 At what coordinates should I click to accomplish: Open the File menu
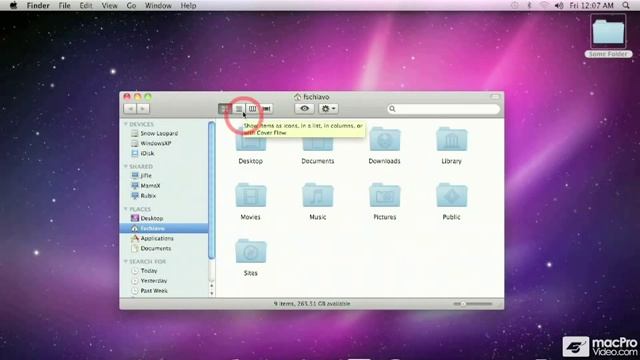coord(64,5)
